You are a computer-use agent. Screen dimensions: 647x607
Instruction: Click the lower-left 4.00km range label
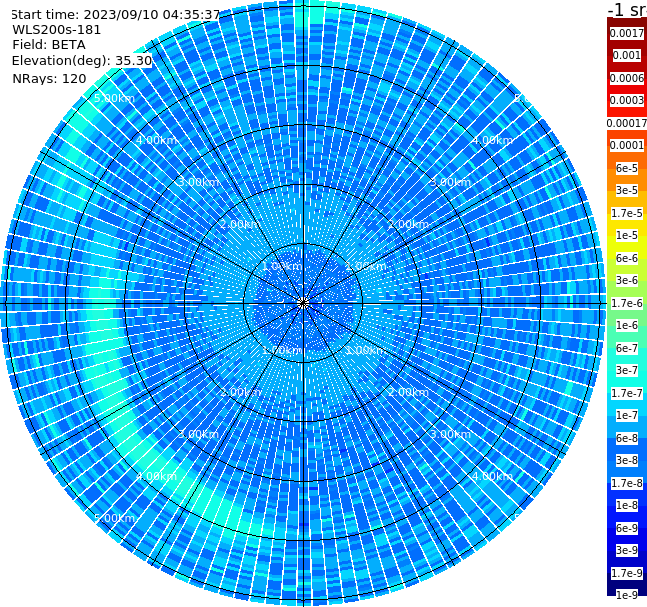(156, 476)
